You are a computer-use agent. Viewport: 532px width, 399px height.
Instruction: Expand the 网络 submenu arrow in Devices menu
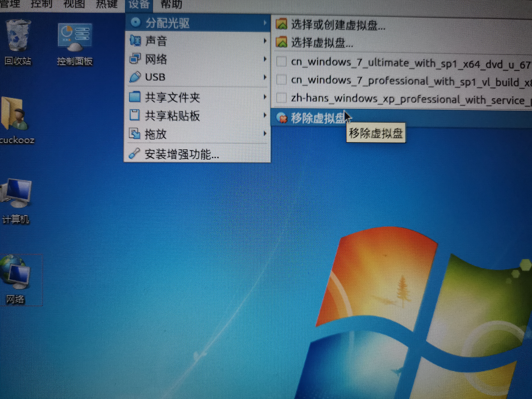[x=265, y=59]
